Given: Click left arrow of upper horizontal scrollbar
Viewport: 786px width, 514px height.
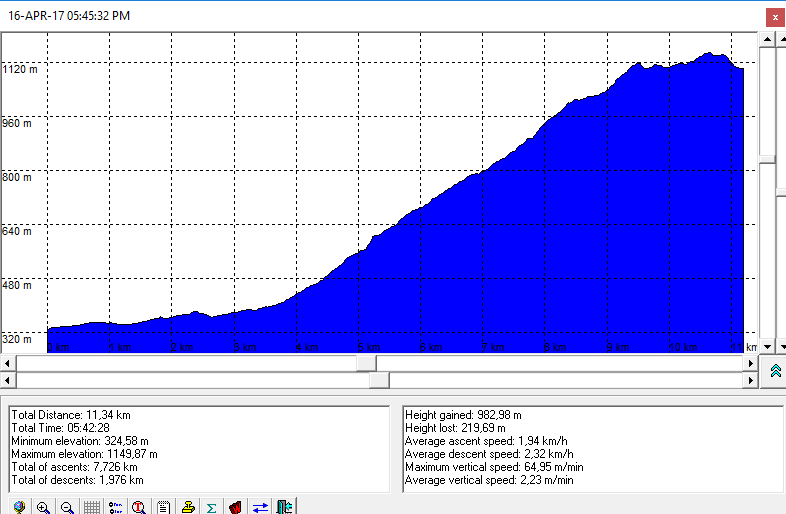Looking at the screenshot, I should [8, 362].
